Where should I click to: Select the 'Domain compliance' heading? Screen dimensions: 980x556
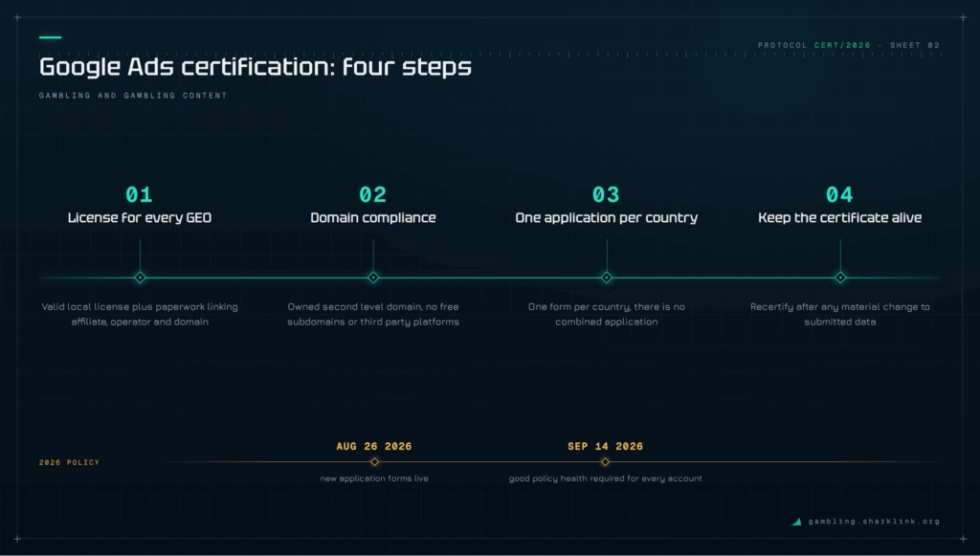(373, 217)
